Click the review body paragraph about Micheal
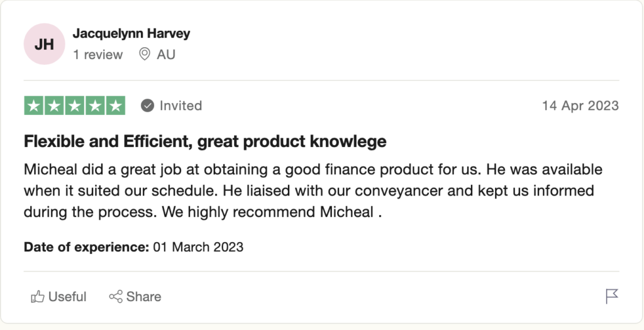This screenshot has width=644, height=330. point(313,191)
